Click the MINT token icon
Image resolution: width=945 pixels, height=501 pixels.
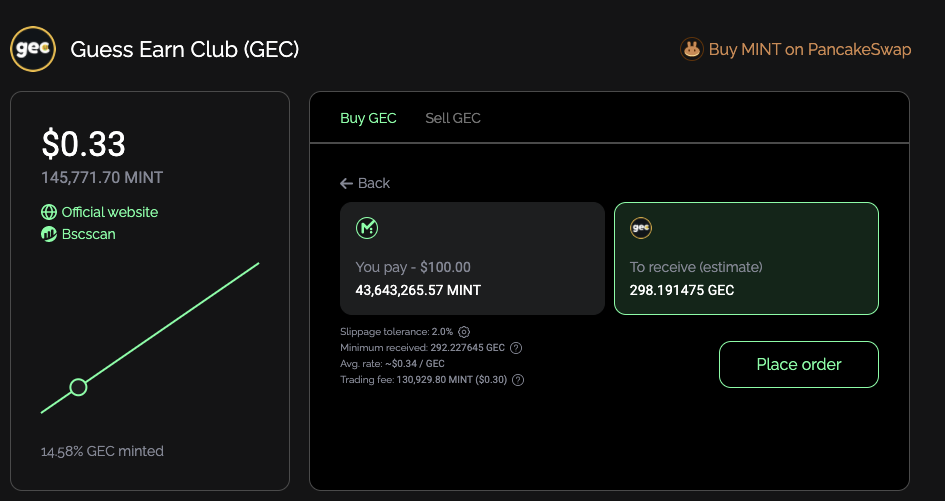(367, 229)
